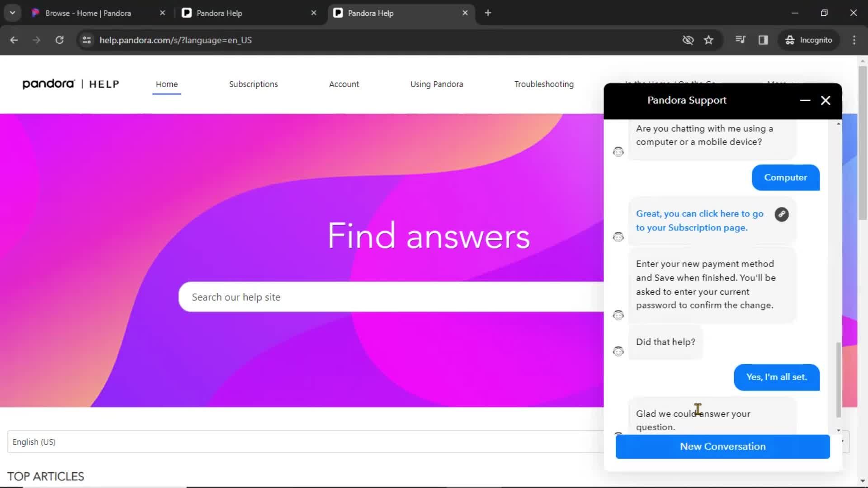Click the link icon beside Subscription message
868x488 pixels.
[782, 214]
